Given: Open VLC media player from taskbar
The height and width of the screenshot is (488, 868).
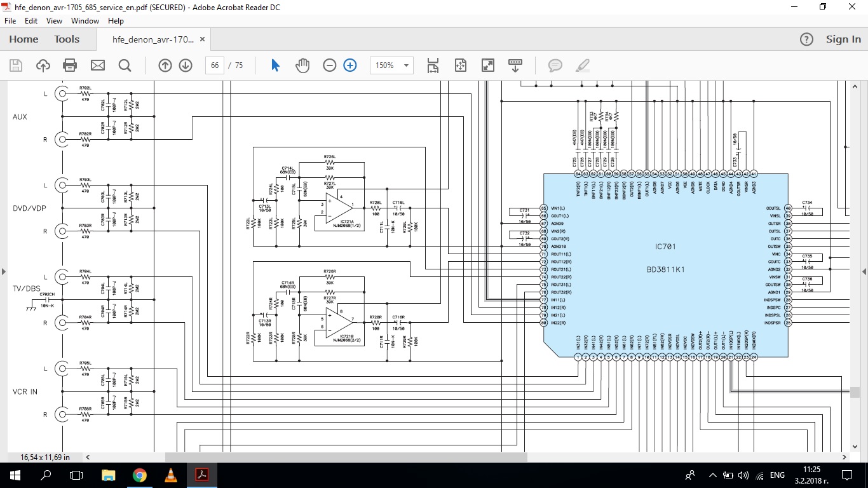Looking at the screenshot, I should (x=170, y=475).
